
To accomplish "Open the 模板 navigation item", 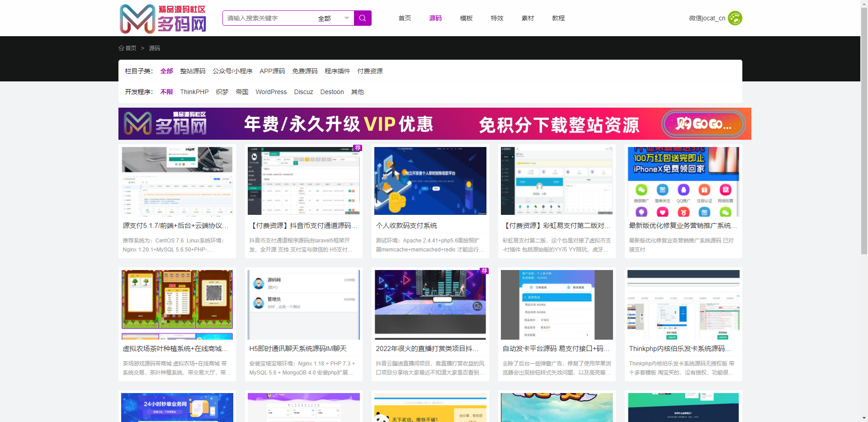I will point(466,18).
